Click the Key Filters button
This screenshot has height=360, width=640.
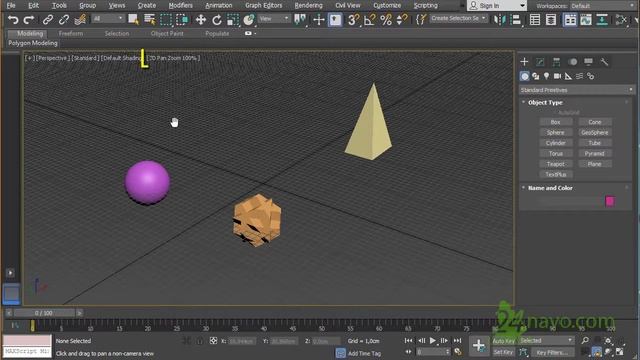point(552,352)
